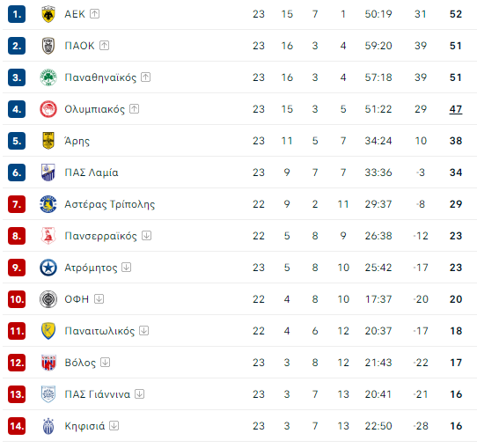Click the ΠΑΟΚ team logo
Screen dimensions: 477x448
(x=48, y=46)
